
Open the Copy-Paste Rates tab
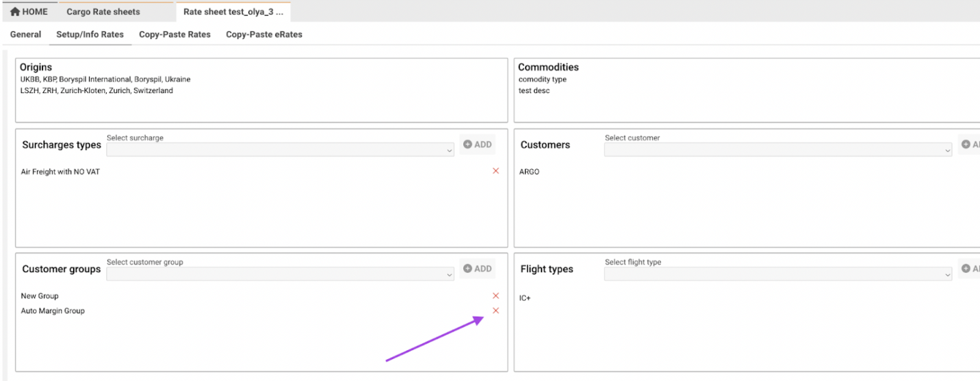(175, 34)
